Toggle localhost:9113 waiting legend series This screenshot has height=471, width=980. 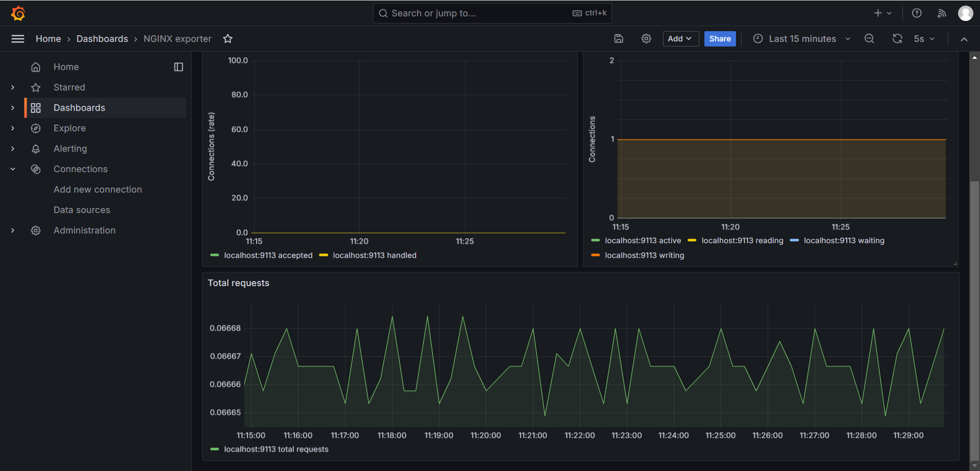tap(844, 241)
